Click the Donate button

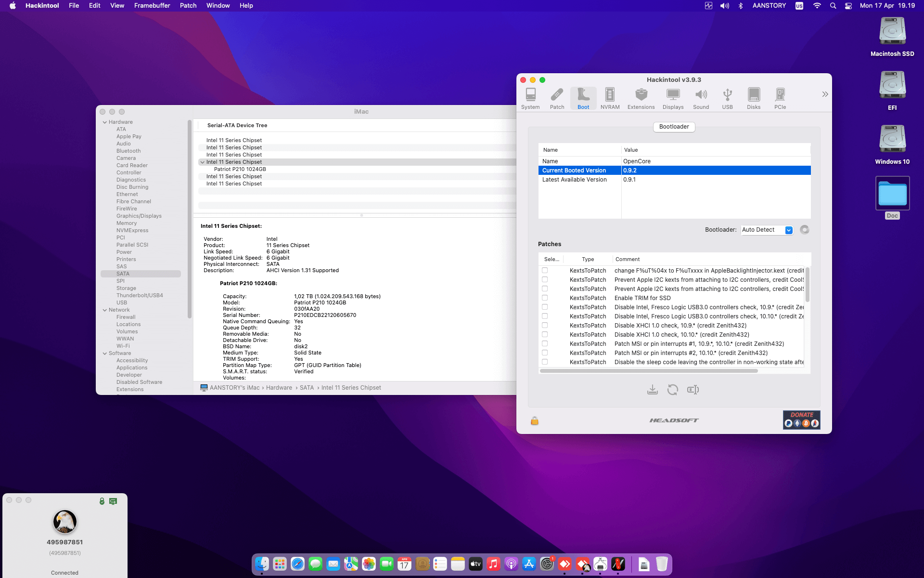click(x=801, y=420)
